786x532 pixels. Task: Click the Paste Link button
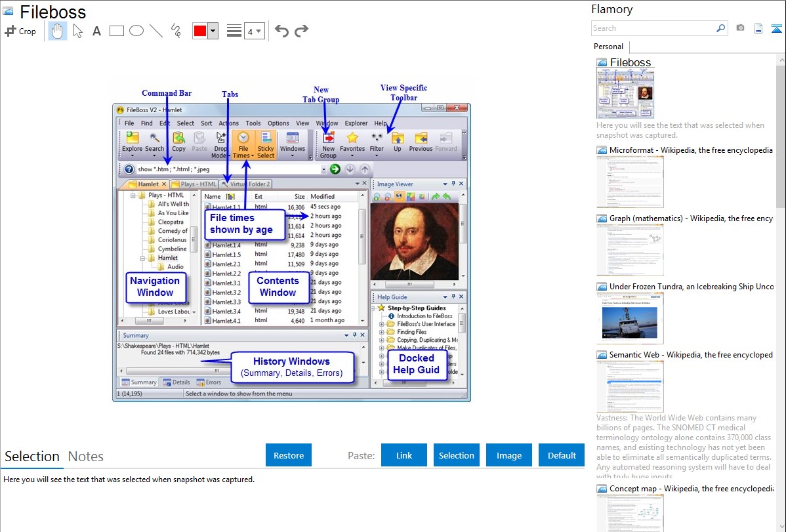click(x=404, y=455)
